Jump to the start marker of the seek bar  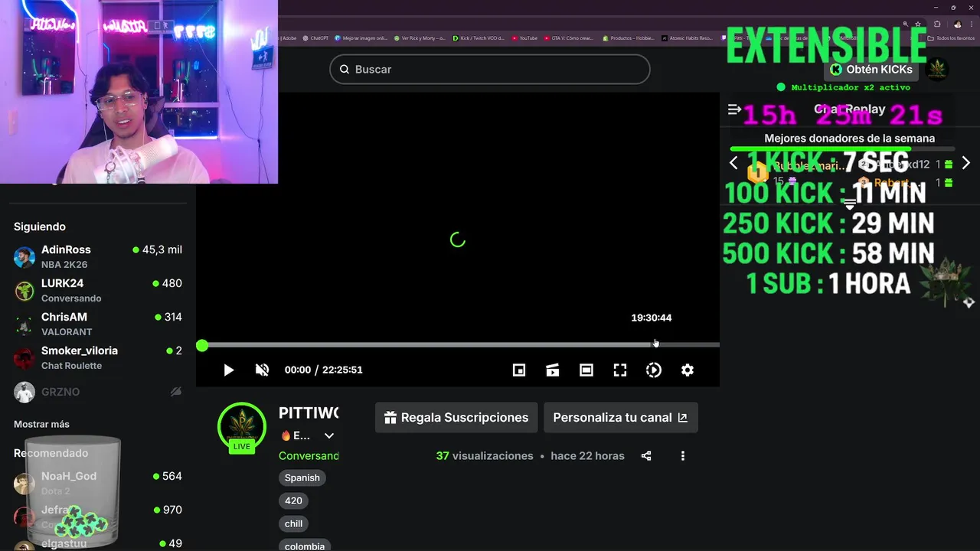[x=202, y=346]
